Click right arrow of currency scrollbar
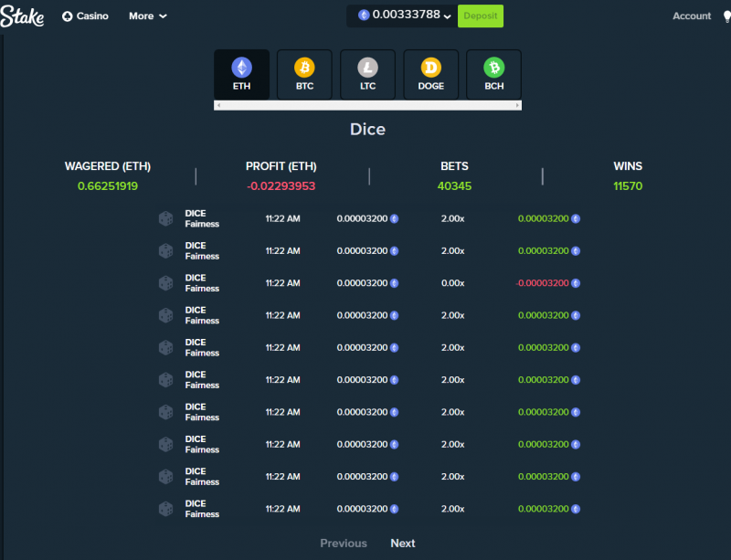This screenshot has height=560, width=731. point(517,105)
